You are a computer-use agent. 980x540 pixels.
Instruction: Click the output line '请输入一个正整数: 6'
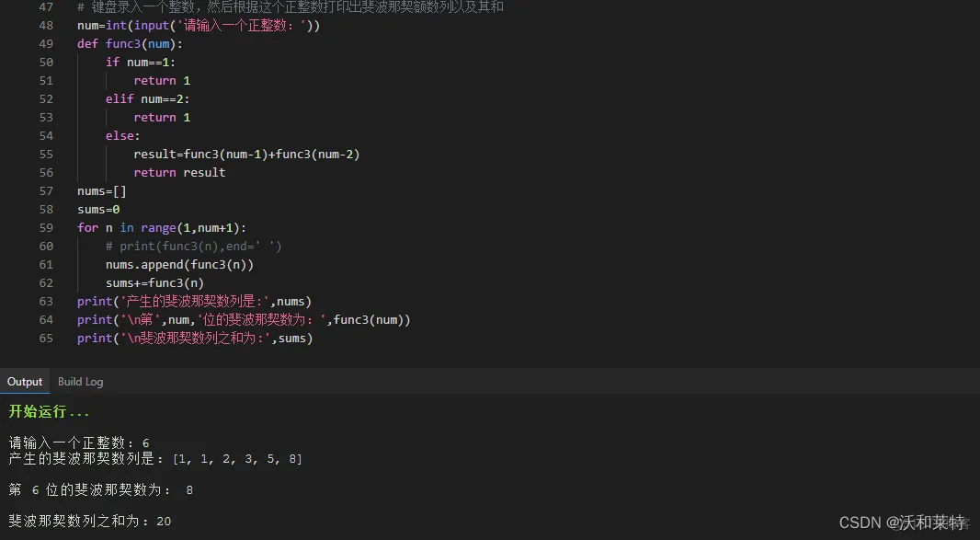point(79,443)
